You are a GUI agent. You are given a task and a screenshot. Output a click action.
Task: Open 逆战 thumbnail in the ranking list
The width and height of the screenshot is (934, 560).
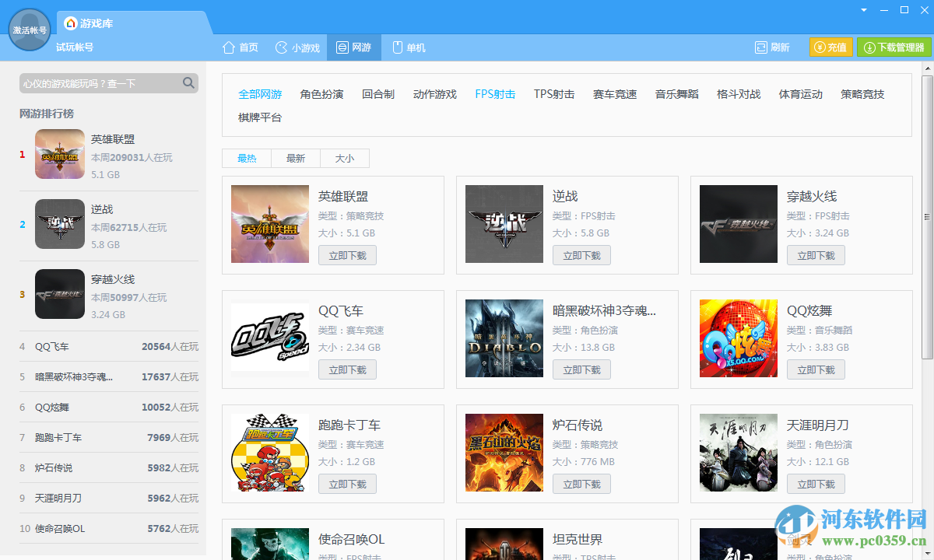[60, 224]
